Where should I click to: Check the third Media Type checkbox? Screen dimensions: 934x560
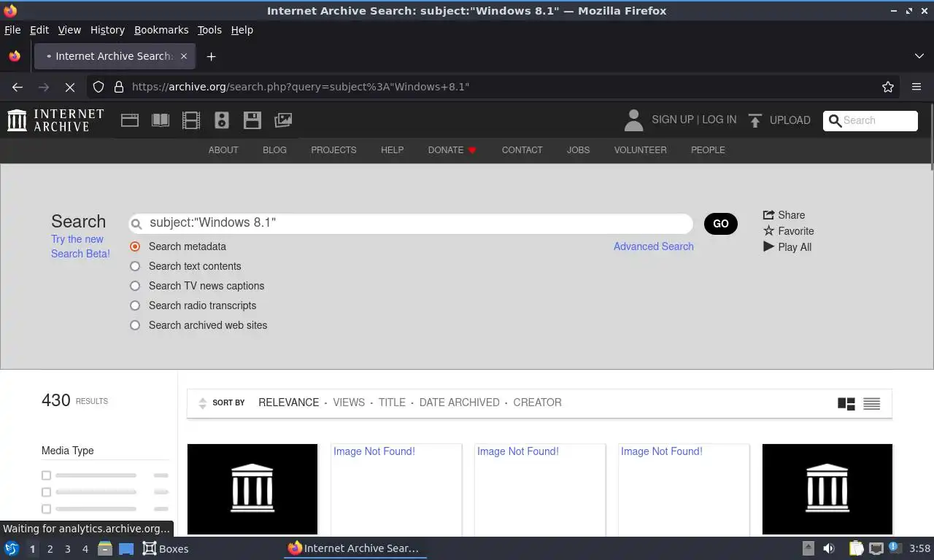pyautogui.click(x=46, y=509)
